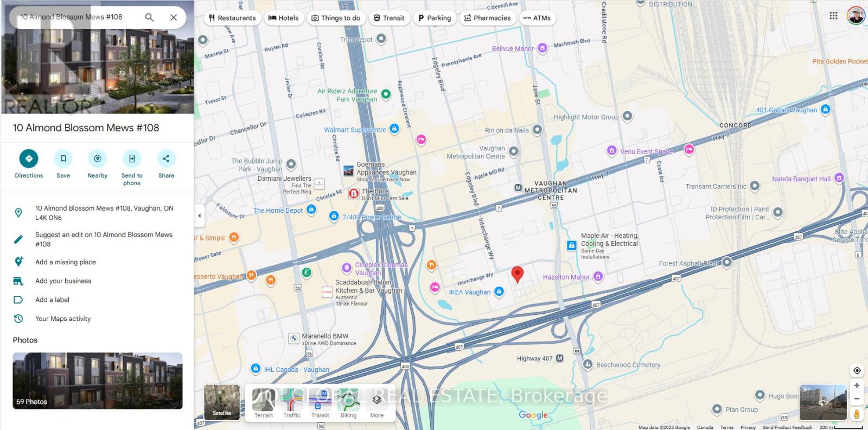Filter map by ATMs
Image resolution: width=868 pixels, height=430 pixels.
tap(537, 18)
